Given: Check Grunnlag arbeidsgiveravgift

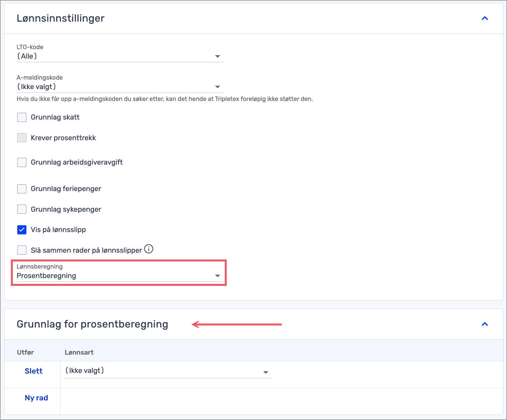Looking at the screenshot, I should [22, 162].
